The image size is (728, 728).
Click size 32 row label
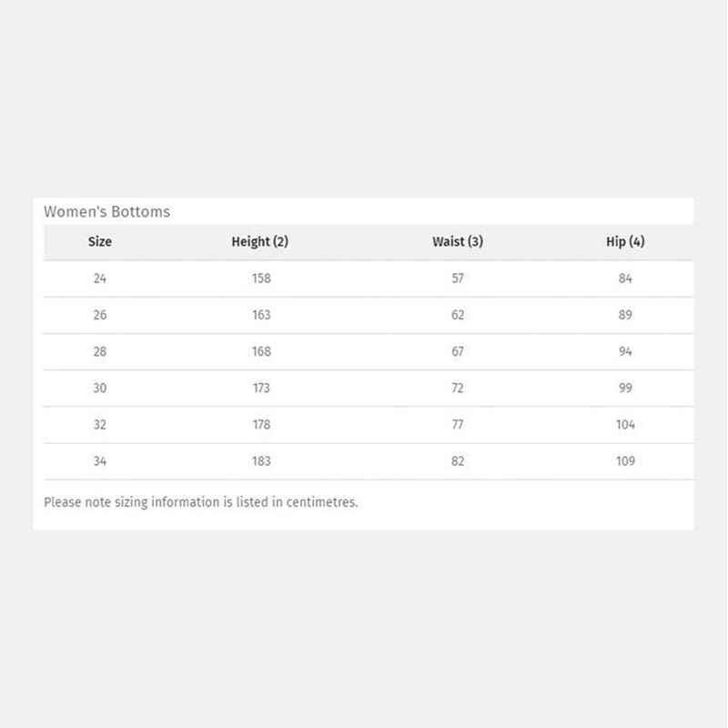[x=100, y=424]
